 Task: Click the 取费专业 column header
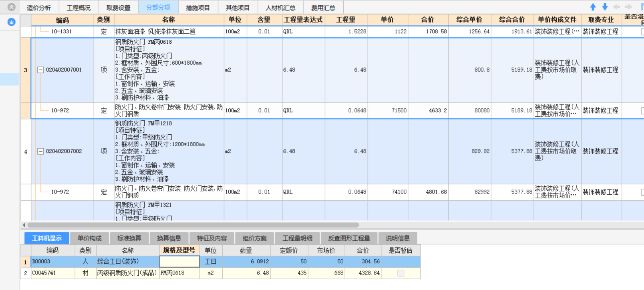pyautogui.click(x=601, y=20)
